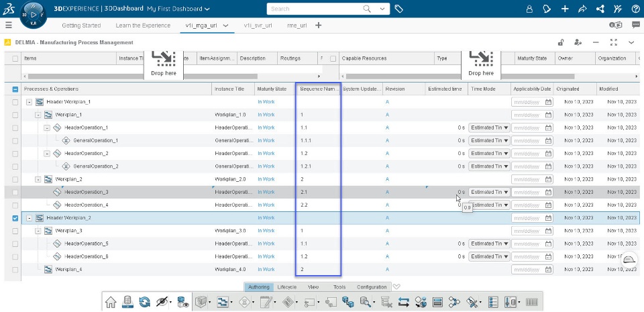The height and width of the screenshot is (312, 644).
Task: Uncheck the Header Workplan_2 row checkbox
Action: pyautogui.click(x=15, y=218)
